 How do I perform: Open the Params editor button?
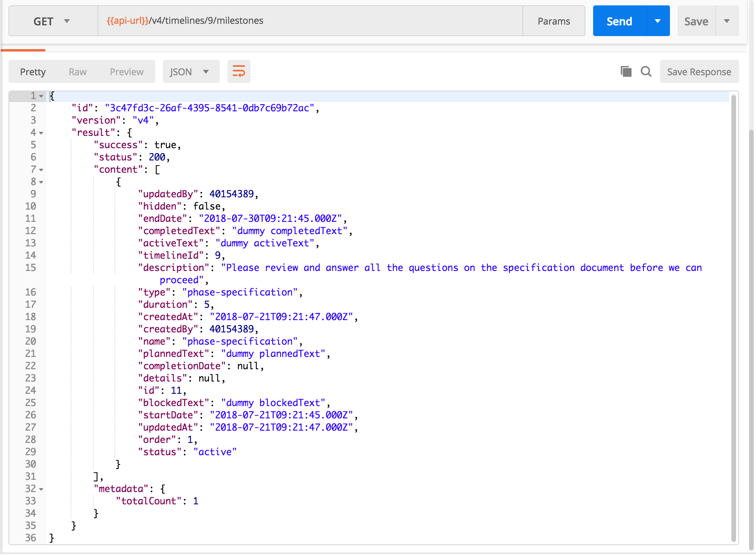point(554,21)
